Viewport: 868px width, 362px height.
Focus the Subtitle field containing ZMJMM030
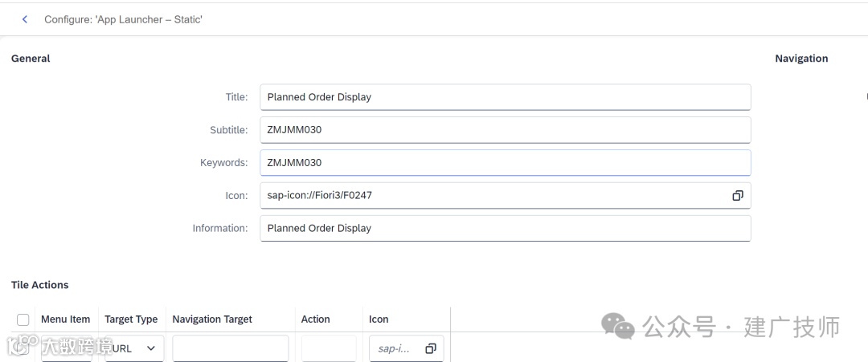coord(505,130)
